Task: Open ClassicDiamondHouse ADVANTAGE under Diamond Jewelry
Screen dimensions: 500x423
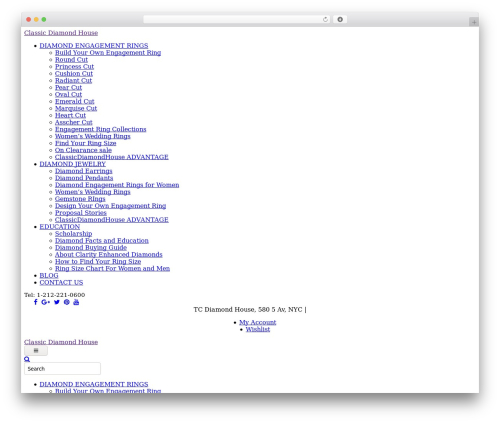Action: point(112,220)
